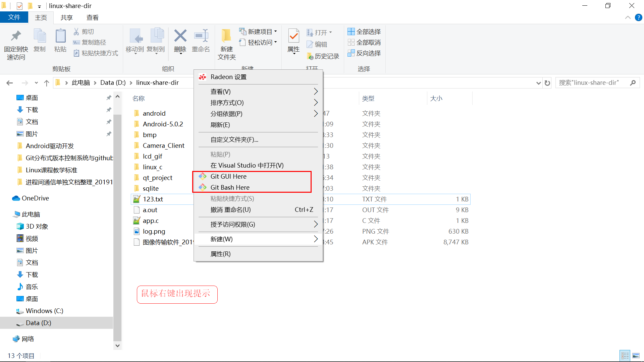644x362 pixels.
Task: Click the help question mark icon
Action: (638, 18)
